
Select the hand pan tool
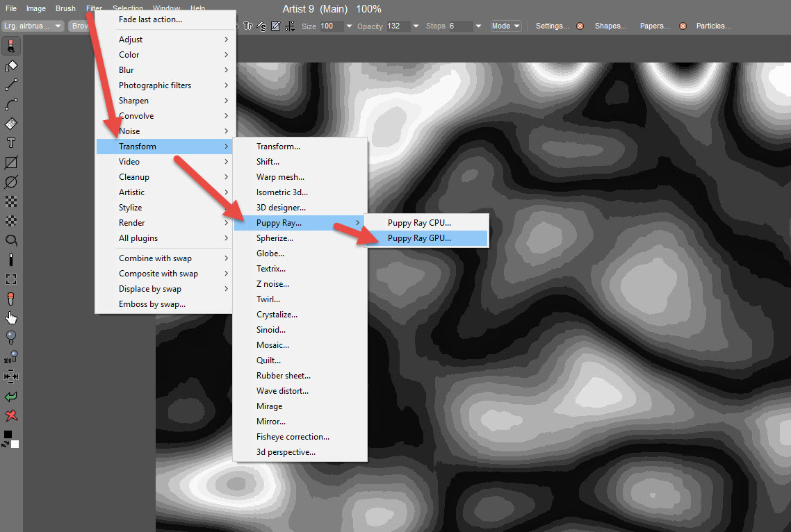11,318
